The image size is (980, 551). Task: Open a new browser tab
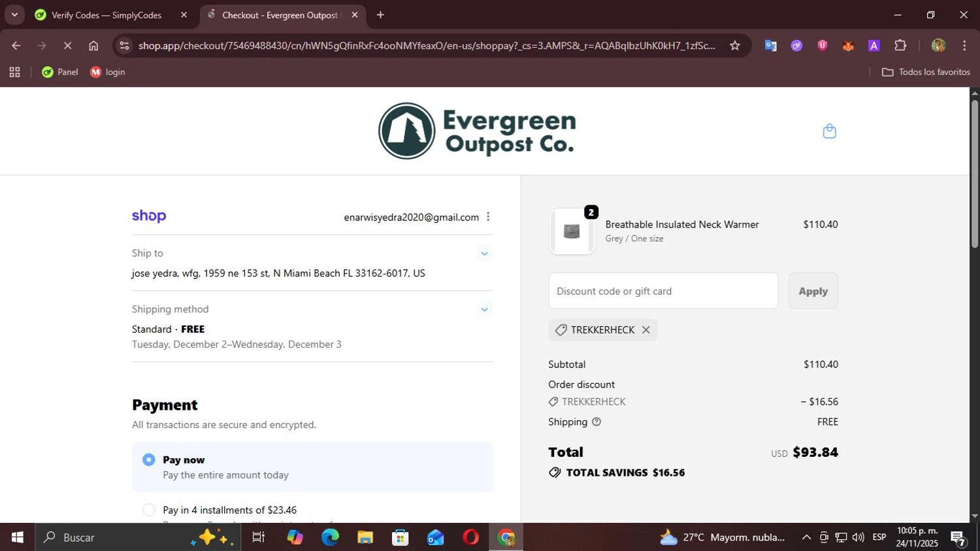point(380,15)
